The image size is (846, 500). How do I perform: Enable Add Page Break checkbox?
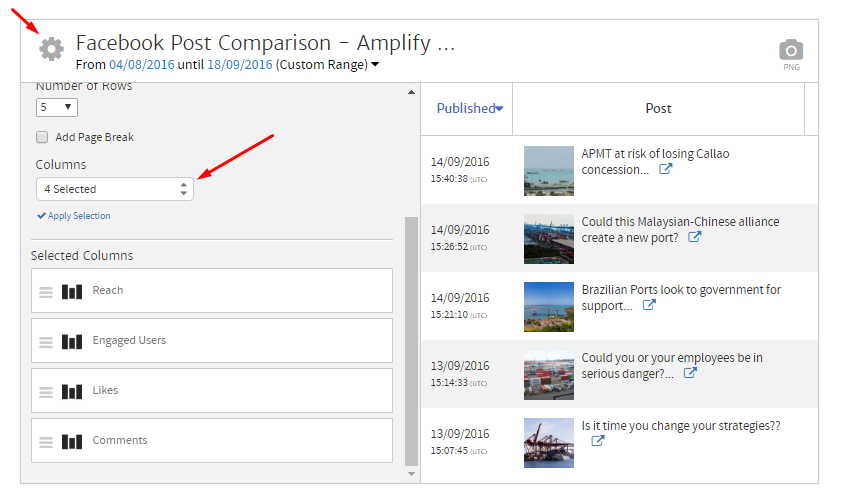click(42, 137)
